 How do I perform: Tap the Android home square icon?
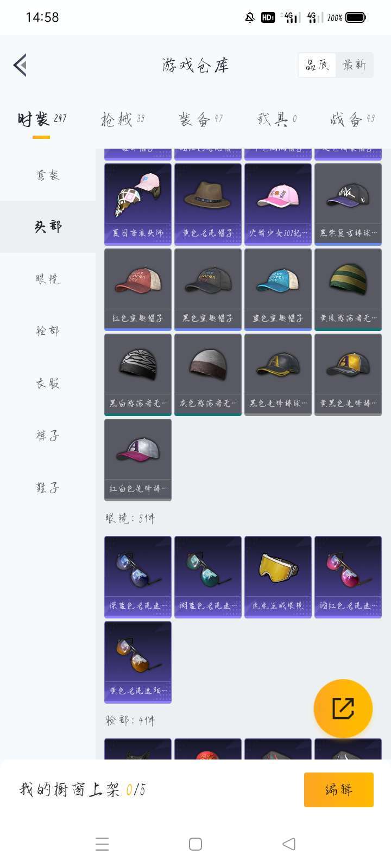tap(195, 844)
